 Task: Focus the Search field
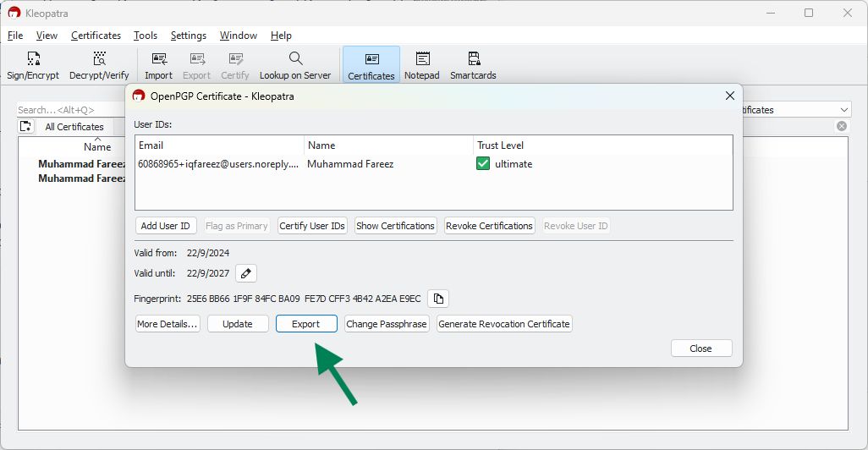click(x=71, y=110)
